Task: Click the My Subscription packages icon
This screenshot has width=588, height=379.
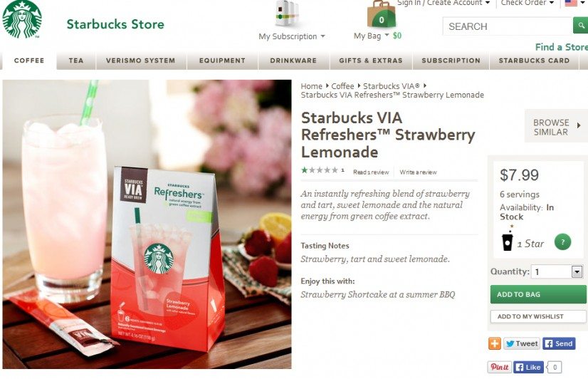Action: pyautogui.click(x=288, y=14)
